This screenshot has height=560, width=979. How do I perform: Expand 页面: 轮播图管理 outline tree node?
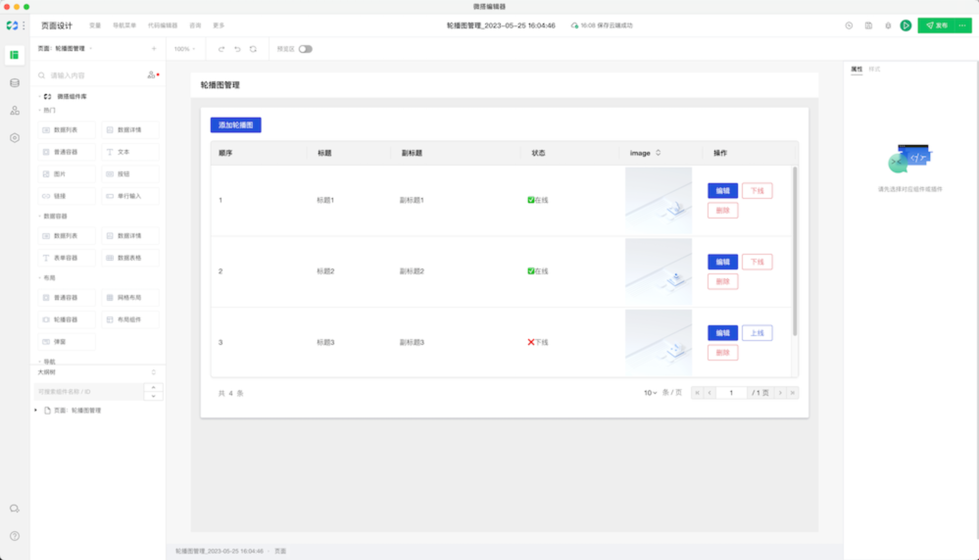(x=36, y=410)
